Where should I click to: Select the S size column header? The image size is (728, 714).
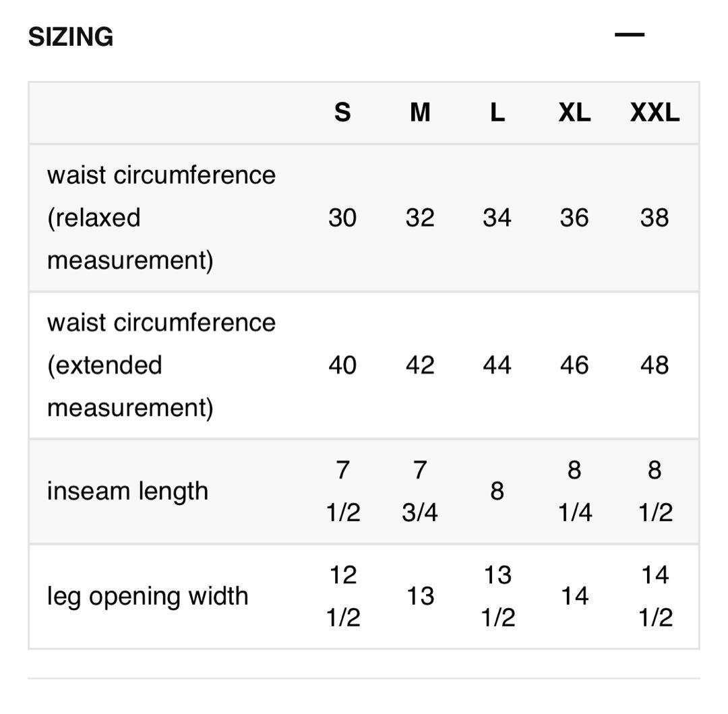coord(342,113)
